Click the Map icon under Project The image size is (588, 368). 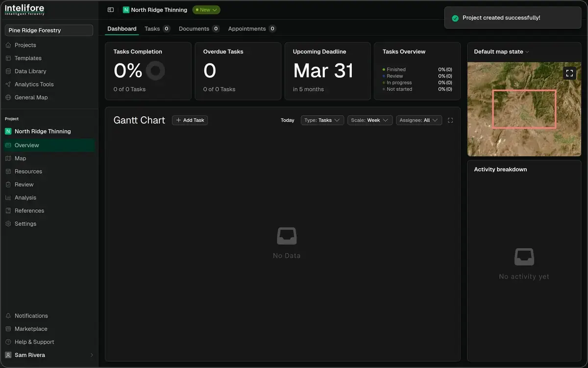[x=8, y=158]
